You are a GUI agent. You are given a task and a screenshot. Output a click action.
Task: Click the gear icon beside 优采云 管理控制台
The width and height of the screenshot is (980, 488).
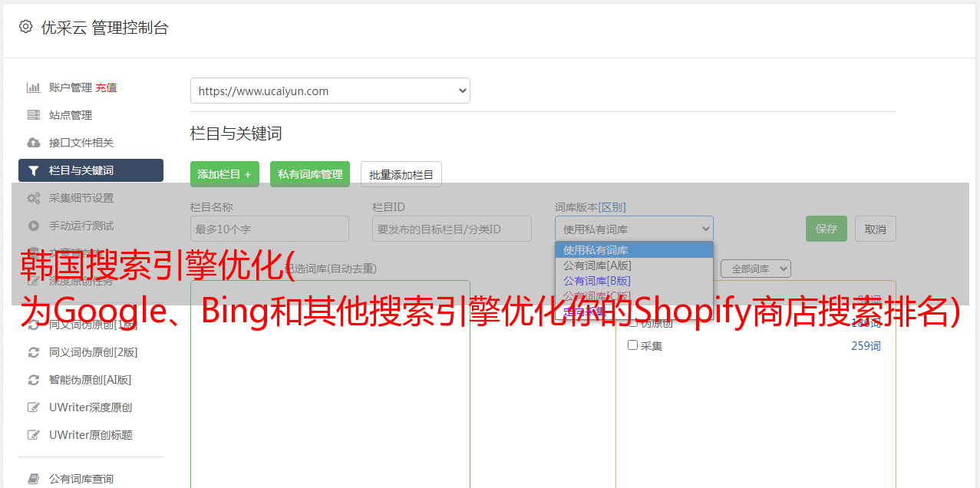tap(26, 27)
